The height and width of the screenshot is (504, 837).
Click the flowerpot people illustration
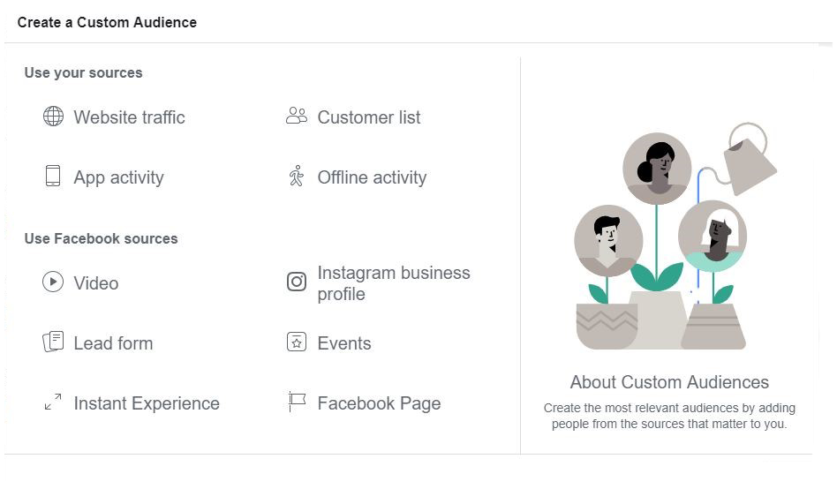[675, 236]
